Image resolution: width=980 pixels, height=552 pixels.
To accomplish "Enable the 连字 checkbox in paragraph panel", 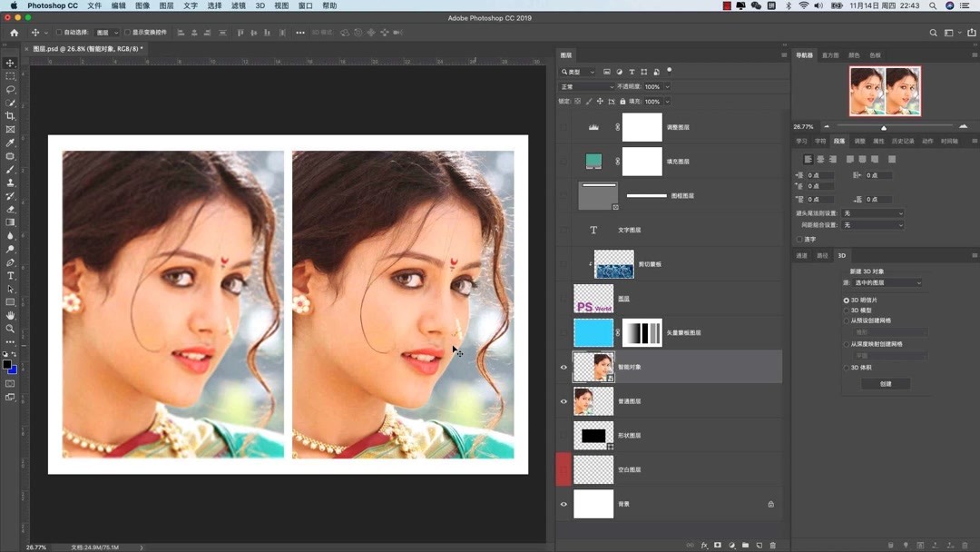I will 799,239.
